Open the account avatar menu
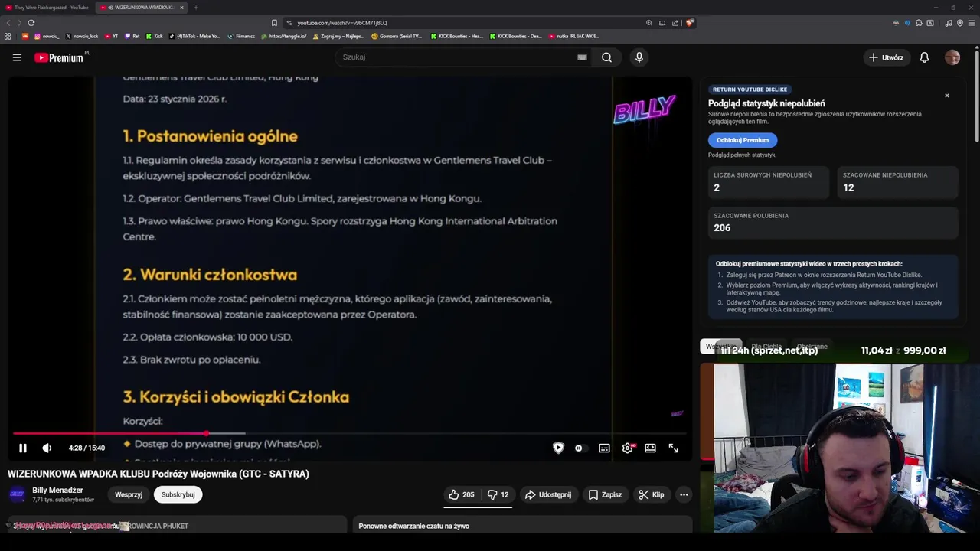This screenshot has height=551, width=980. pos(952,57)
